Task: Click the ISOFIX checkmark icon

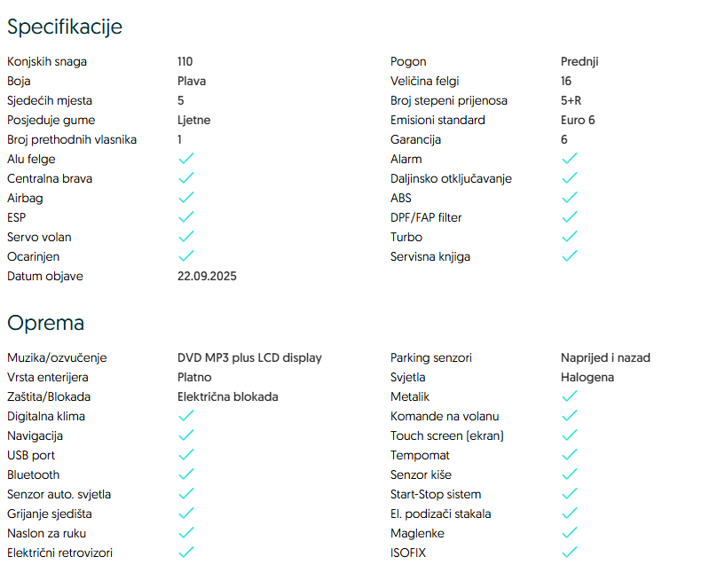Action: point(570,553)
